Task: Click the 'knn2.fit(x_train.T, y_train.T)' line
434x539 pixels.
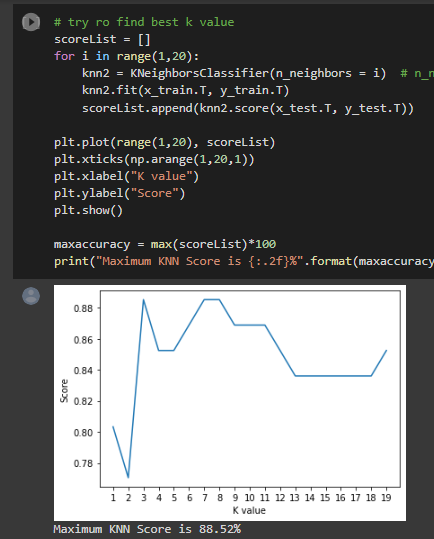Action: 186,90
